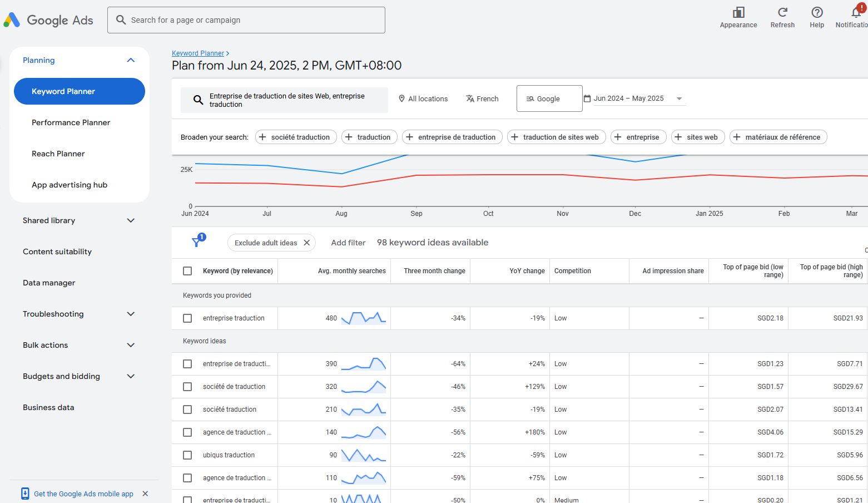Open the Help icon menu
868x503 pixels.
click(816, 13)
